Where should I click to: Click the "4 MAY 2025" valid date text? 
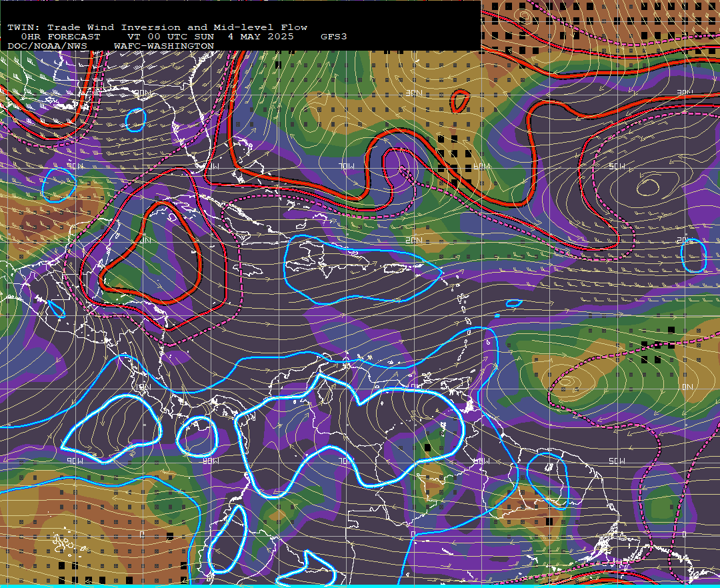pos(261,37)
